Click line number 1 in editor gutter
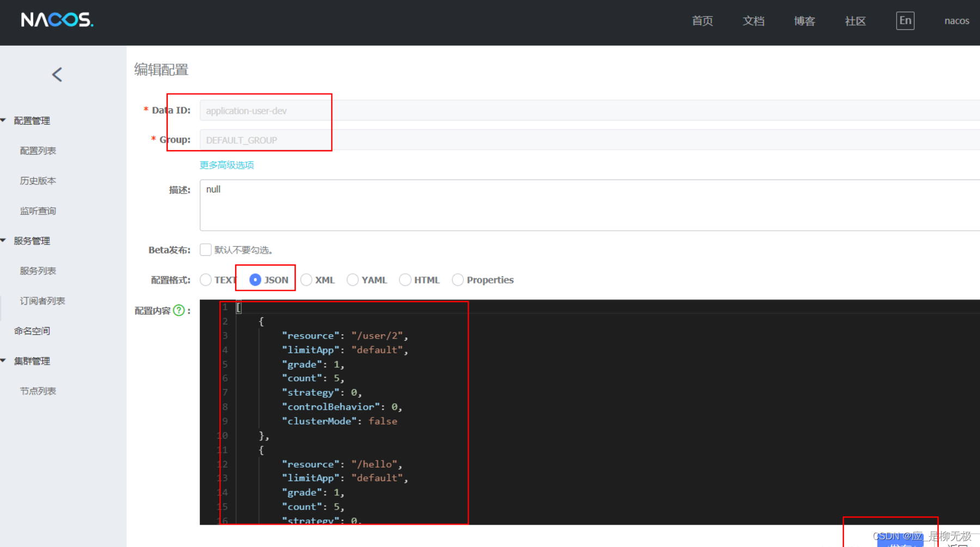Viewport: 980px width, 547px height. coord(225,307)
